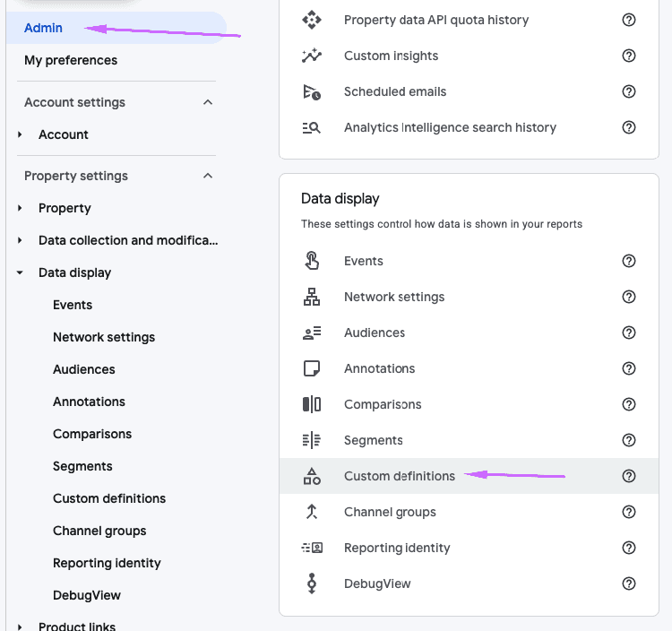Click the Segments icon in Data display
Screen dimensions: 672x631
pyautogui.click(x=312, y=440)
